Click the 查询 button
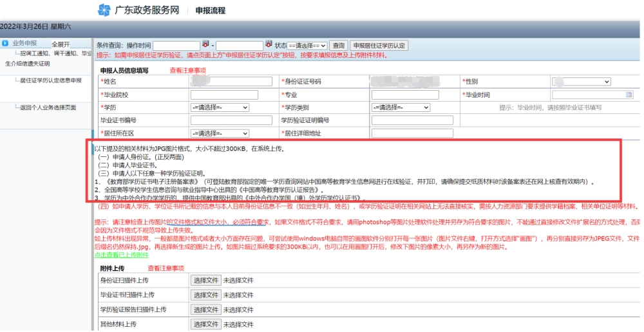 coord(339,46)
